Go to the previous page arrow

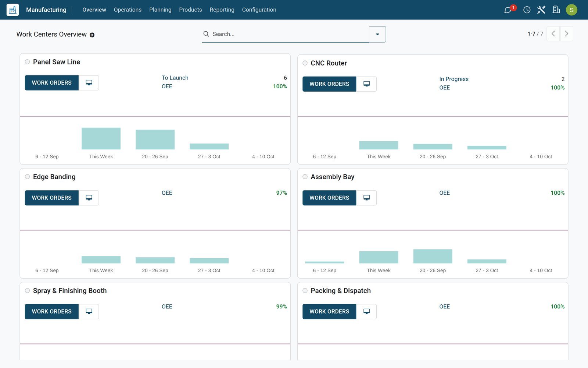[x=553, y=34]
